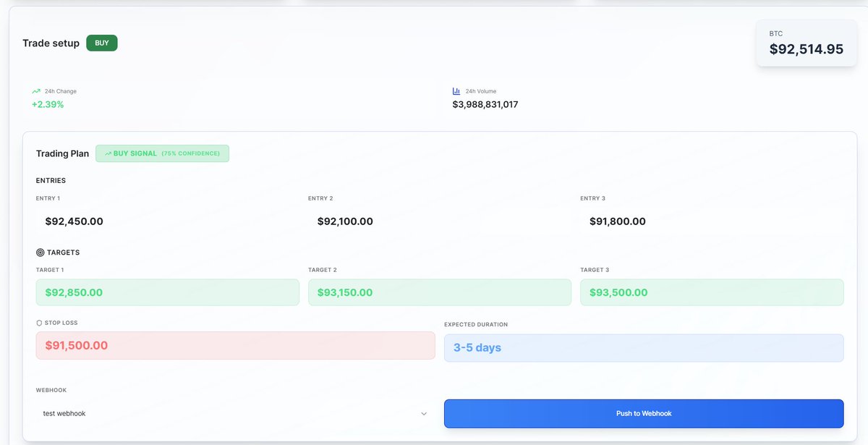Click the EXPECTED DURATION label

click(476, 324)
